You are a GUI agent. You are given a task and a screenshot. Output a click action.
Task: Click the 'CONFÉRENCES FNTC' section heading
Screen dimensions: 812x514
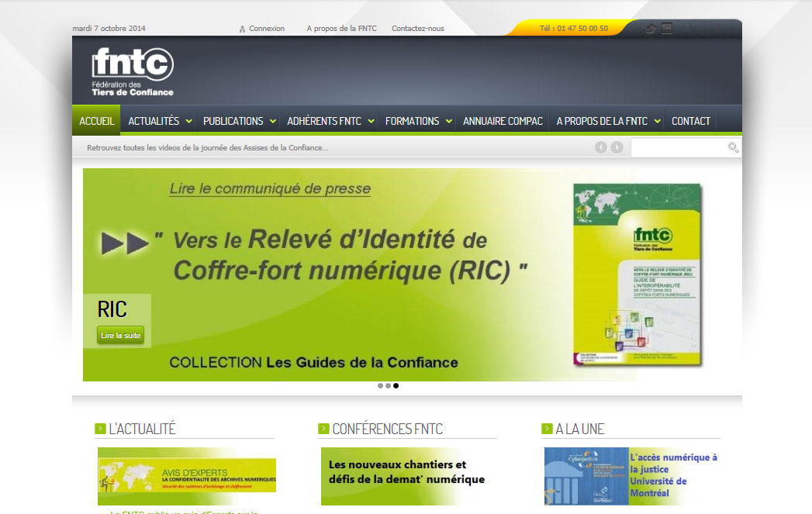coord(387,429)
